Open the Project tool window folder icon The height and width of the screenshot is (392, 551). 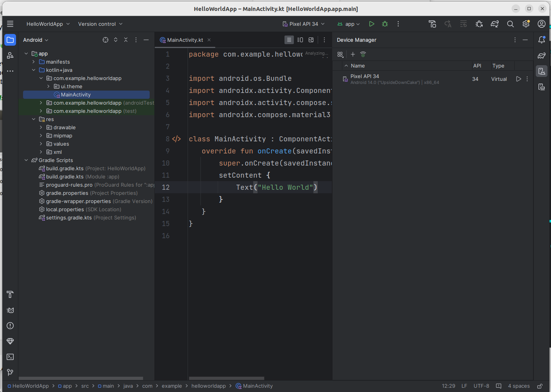coord(10,40)
